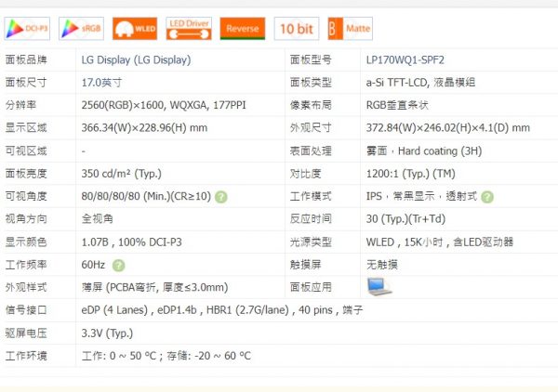
Task: Click the 像素布局 row label
Action: pyautogui.click(x=311, y=105)
